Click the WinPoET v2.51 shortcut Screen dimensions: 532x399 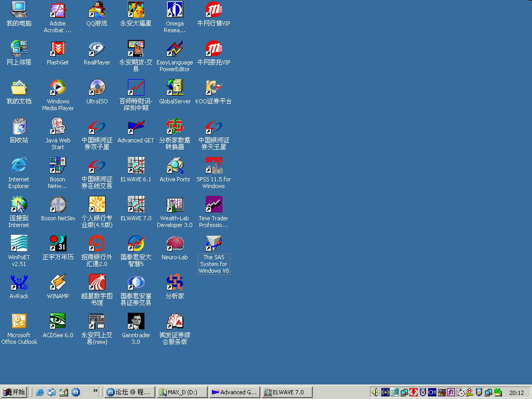(x=19, y=244)
